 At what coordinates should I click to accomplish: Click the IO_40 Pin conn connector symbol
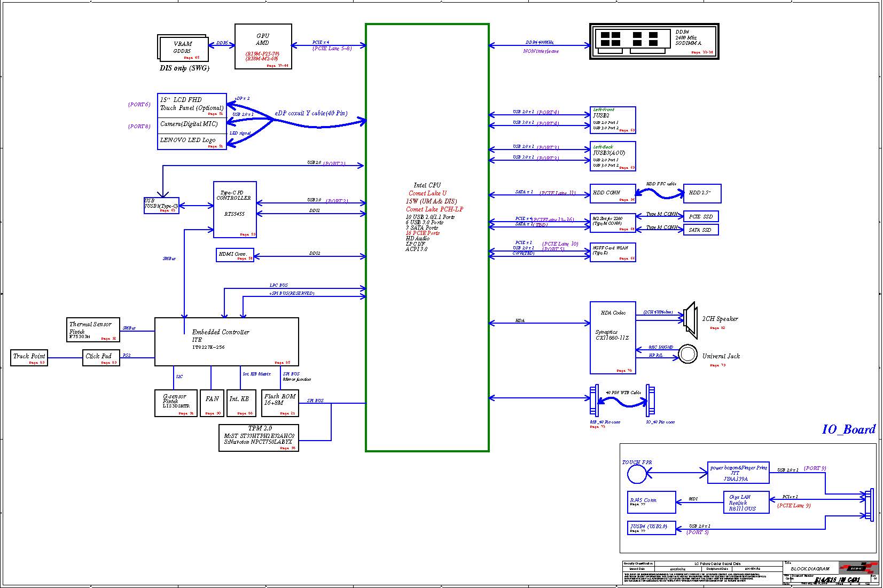point(650,401)
